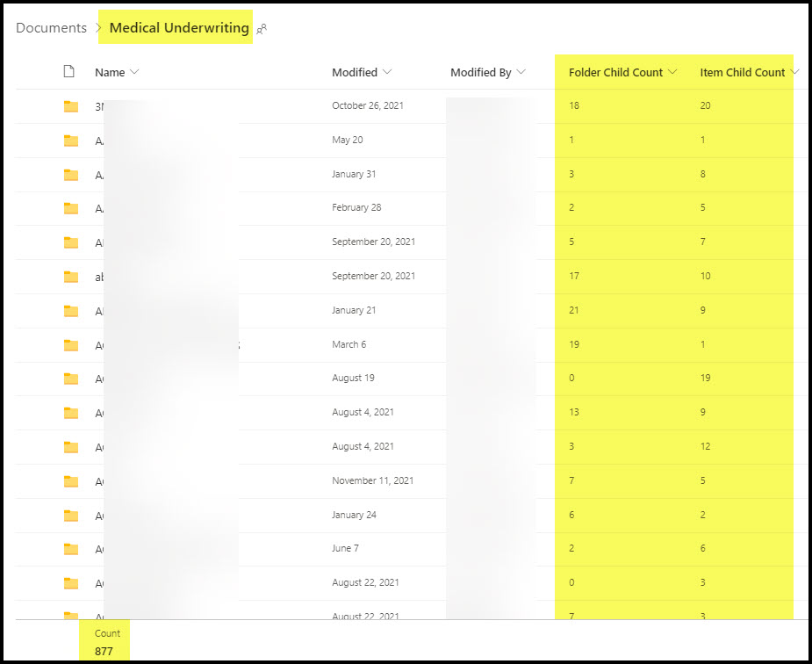Open the Modified By column dropdown

coord(521,72)
